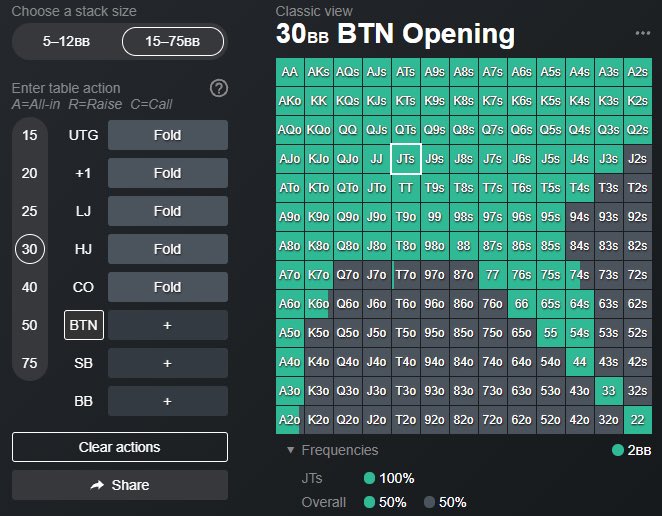
Task: Add an action for SB
Action: click(168, 363)
